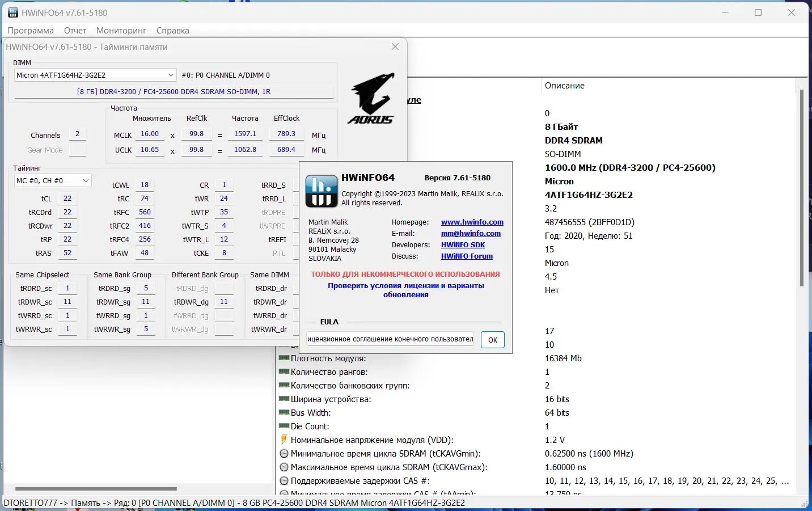Click the Channels value field showing 2

pos(77,134)
